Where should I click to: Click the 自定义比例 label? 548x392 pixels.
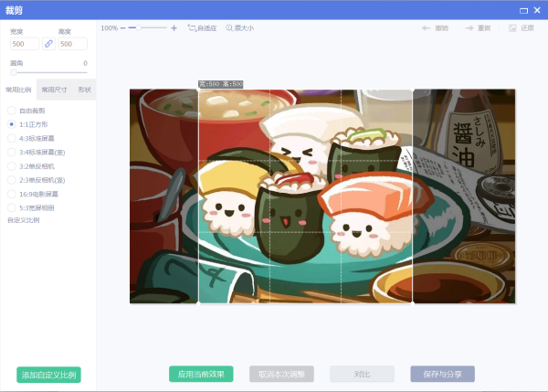[24, 220]
